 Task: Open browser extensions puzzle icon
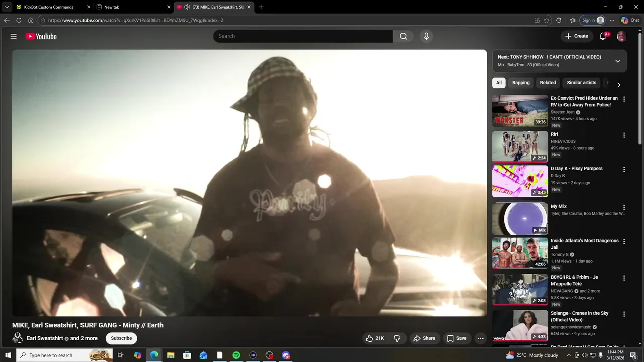(x=559, y=20)
